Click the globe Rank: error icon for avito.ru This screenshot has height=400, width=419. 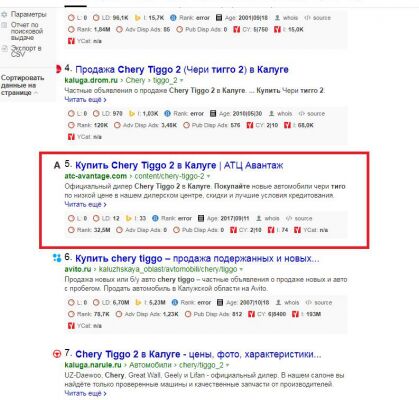[175, 303]
